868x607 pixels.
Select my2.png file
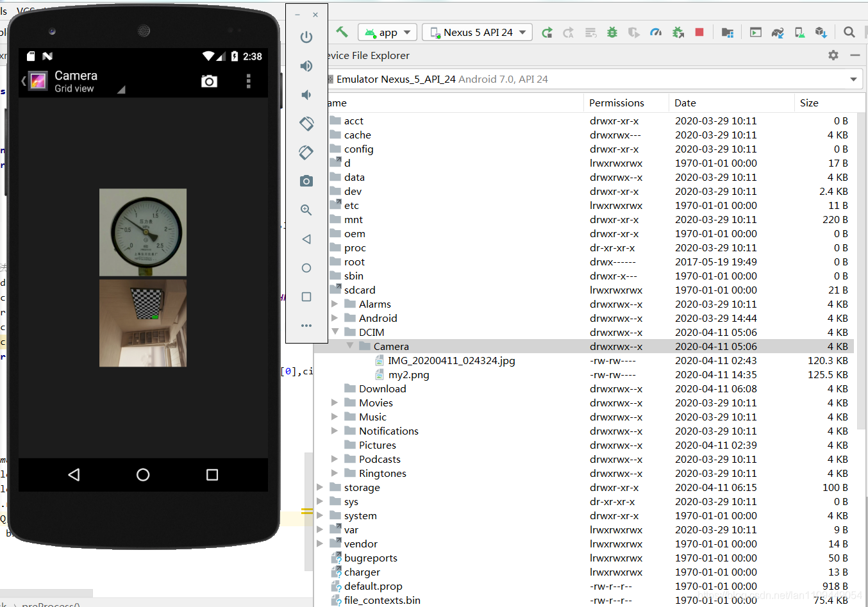[x=408, y=374]
